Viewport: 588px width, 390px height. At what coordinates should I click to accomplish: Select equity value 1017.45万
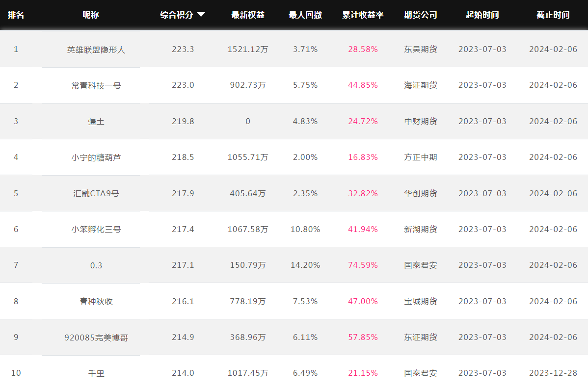coord(248,373)
